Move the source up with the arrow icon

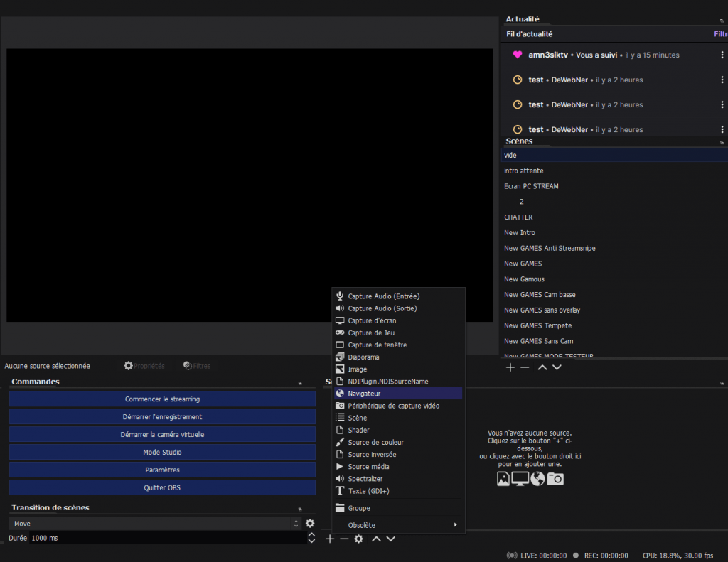tap(376, 539)
